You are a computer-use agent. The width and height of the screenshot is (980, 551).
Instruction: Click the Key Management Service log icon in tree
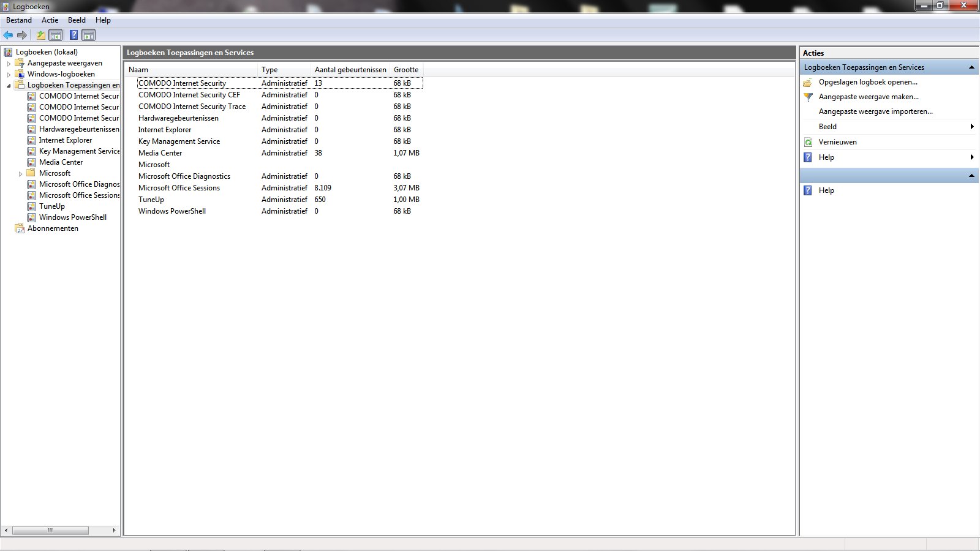(31, 151)
